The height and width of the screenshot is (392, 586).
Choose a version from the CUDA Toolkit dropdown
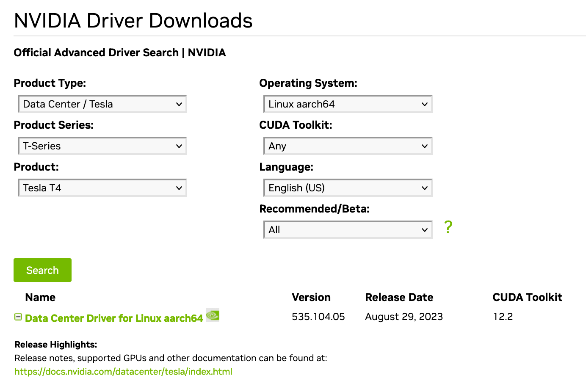tap(348, 146)
